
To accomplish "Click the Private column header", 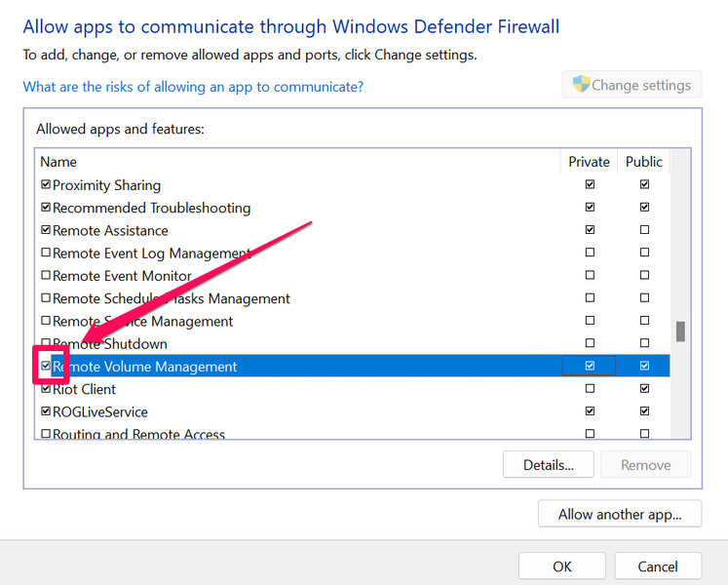I will point(589,162).
